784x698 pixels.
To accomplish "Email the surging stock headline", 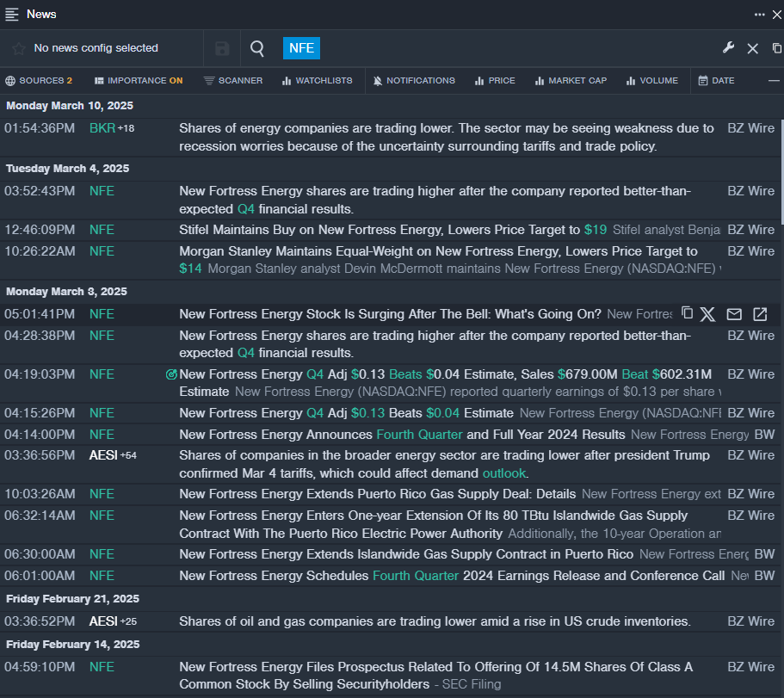I will [x=734, y=314].
